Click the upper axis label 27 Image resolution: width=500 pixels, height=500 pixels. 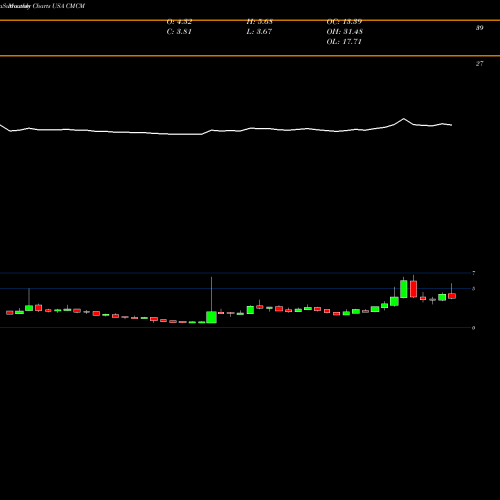479,64
